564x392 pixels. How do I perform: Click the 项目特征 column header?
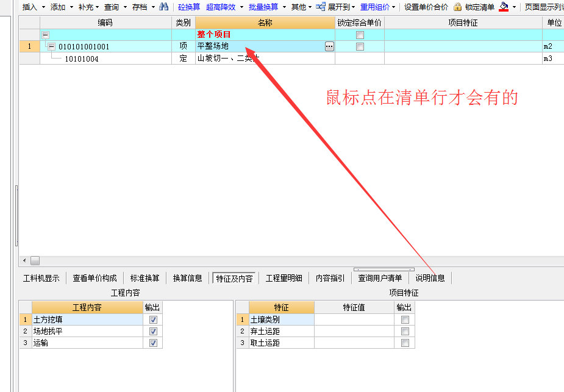[x=463, y=23]
